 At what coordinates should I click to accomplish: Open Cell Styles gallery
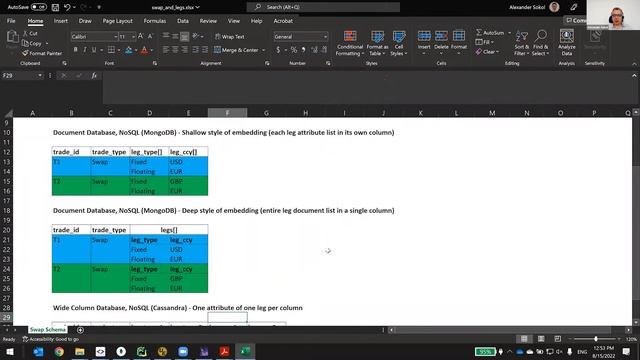point(398,43)
